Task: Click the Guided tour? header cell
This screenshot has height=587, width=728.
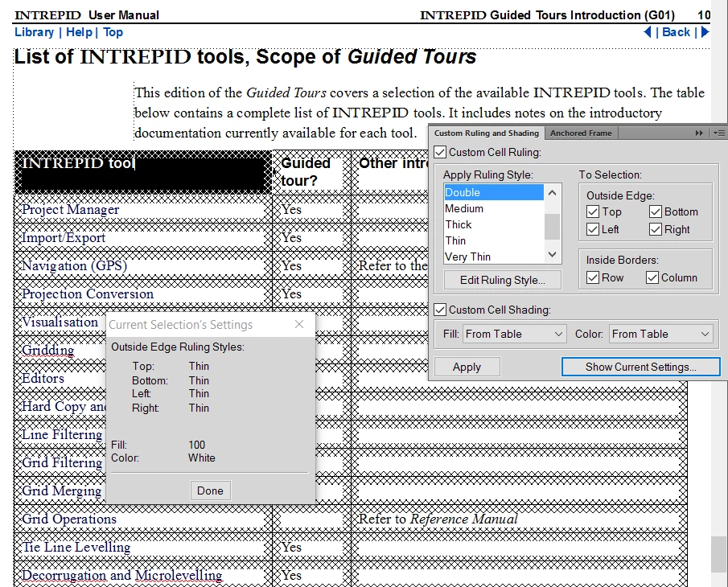Action: pyautogui.click(x=311, y=172)
